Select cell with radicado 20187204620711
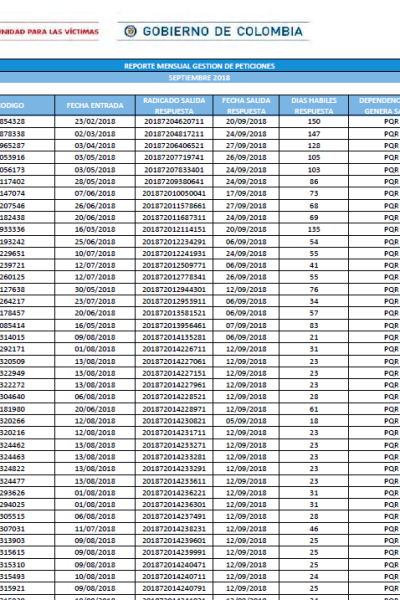The image size is (400, 600). pos(174,122)
